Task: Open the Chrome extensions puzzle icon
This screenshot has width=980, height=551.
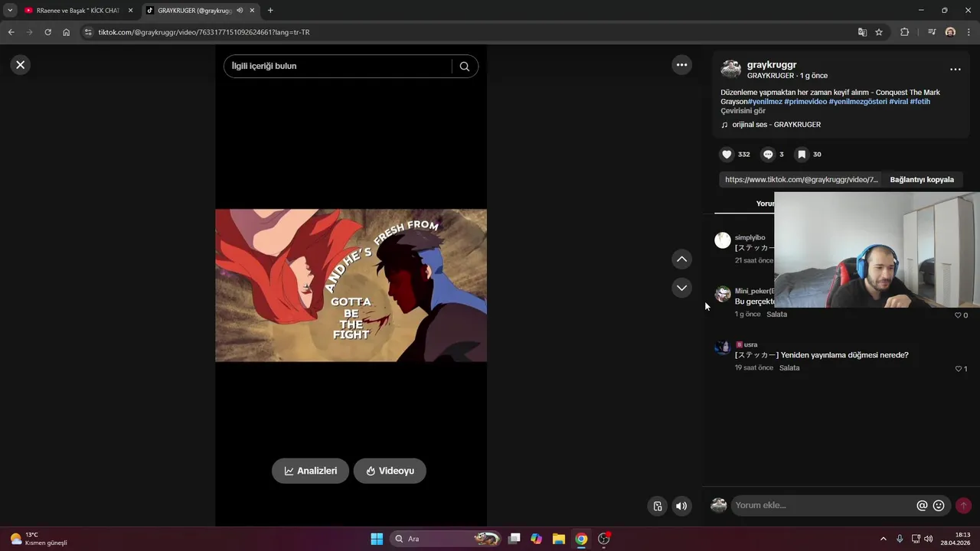Action: pos(905,32)
